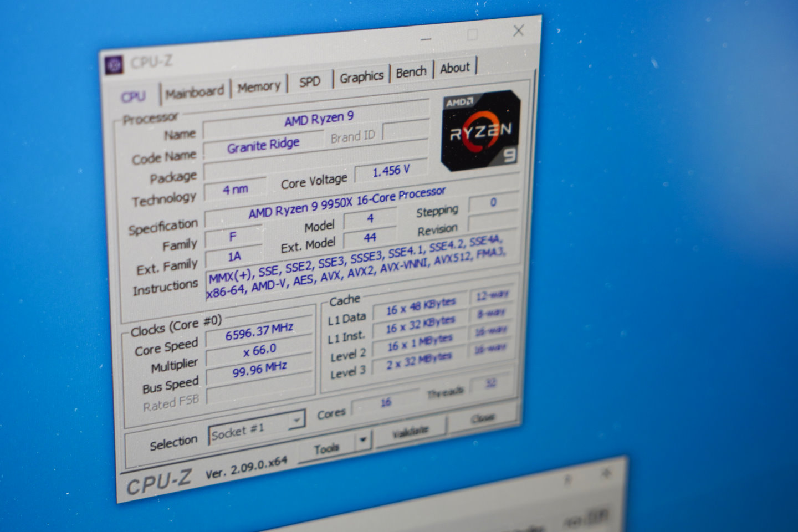Viewport: 798px width, 532px height.
Task: Open the Socket #1 selection dropdown
Action: click(256, 427)
